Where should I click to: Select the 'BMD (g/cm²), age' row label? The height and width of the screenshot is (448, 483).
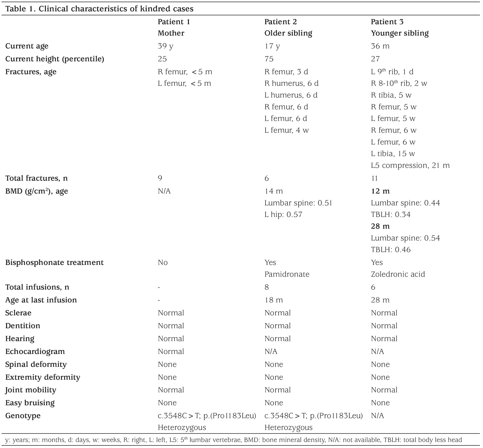tap(37, 191)
